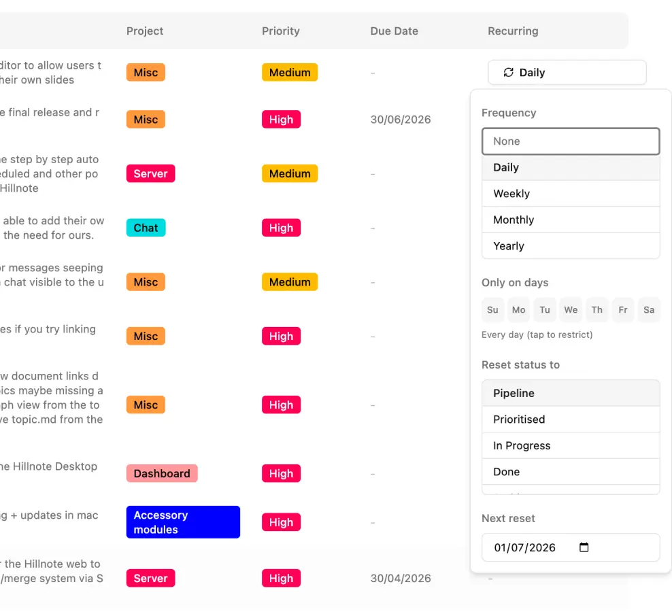672x616 pixels.
Task: Toggle the Fr day restriction
Action: point(623,310)
